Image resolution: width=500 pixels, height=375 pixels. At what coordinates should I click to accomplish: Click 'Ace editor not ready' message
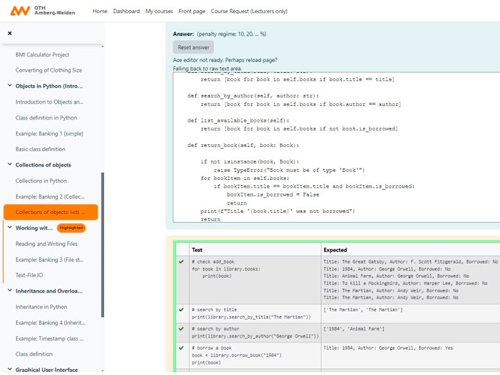[225, 60]
